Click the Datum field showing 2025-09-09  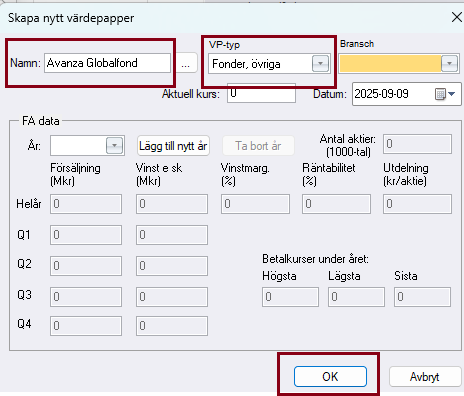click(407, 94)
